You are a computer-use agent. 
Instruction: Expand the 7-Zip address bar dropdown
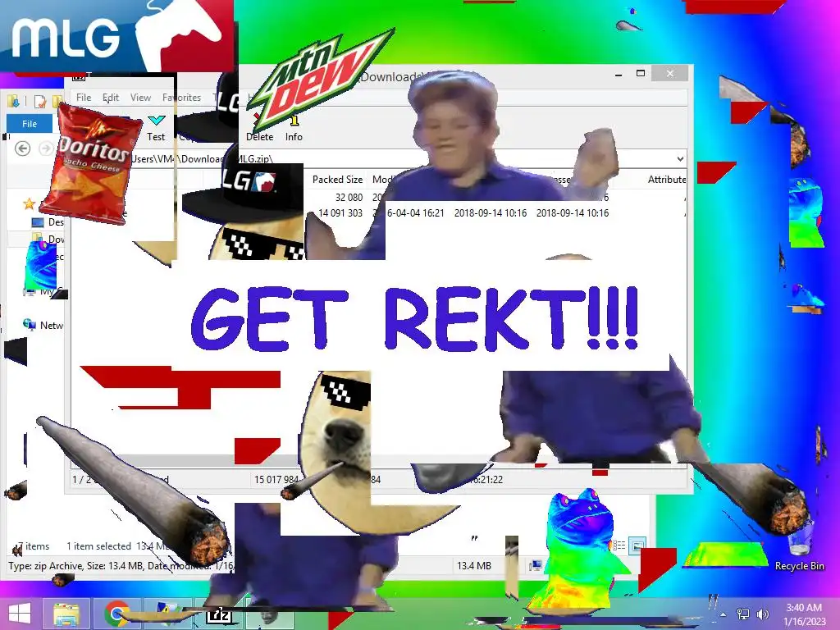680,158
